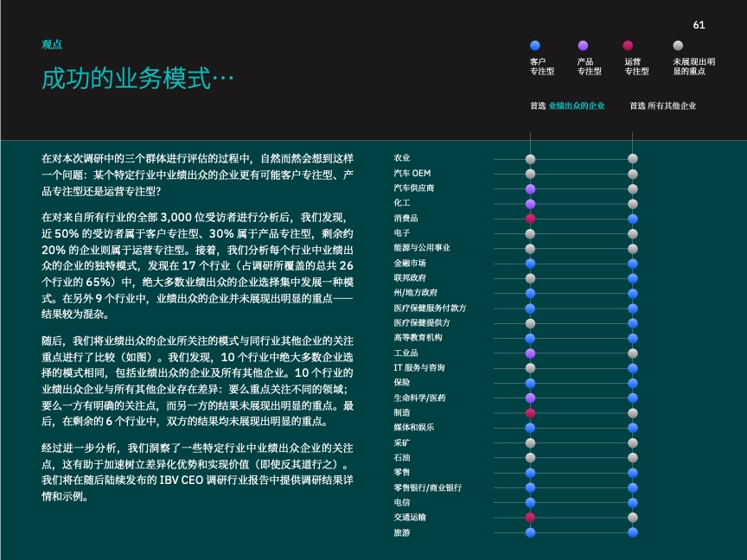The height and width of the screenshot is (560, 747).
Task: Click 医疗保健提供方 row's grey dot under 业绩出众的企业
Action: [x=530, y=323]
